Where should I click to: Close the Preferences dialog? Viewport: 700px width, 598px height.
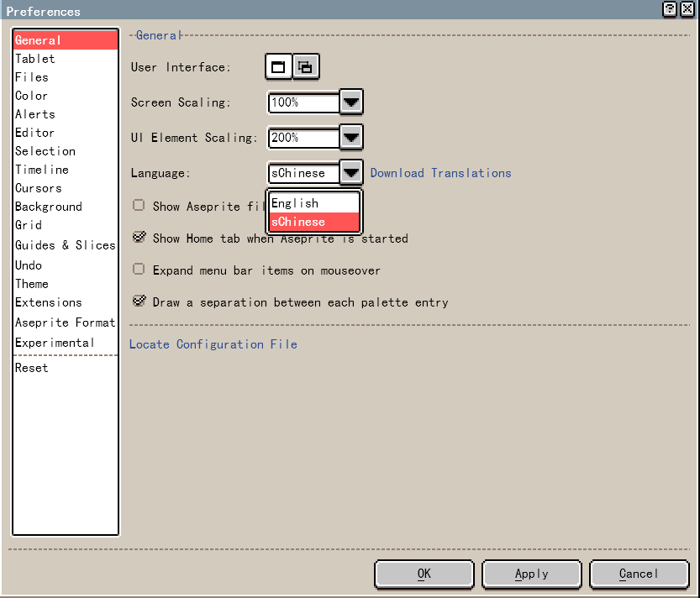tap(687, 9)
